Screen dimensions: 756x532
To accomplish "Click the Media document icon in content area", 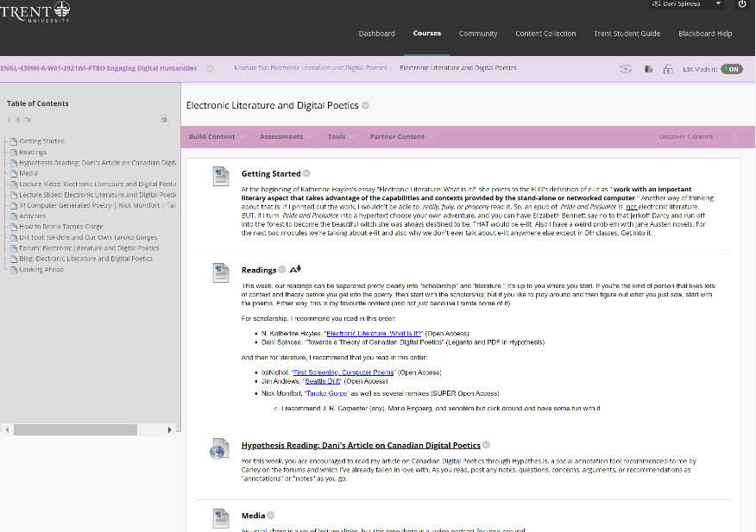I will (x=221, y=518).
